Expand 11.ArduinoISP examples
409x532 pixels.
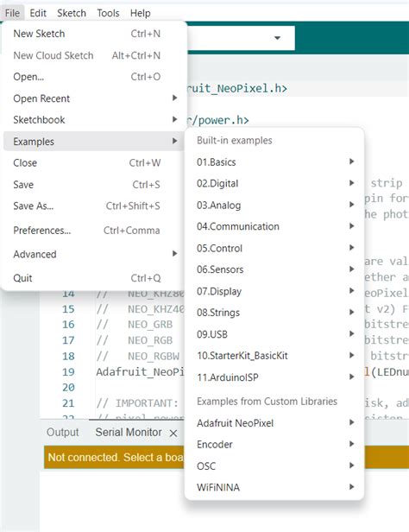[x=274, y=377]
